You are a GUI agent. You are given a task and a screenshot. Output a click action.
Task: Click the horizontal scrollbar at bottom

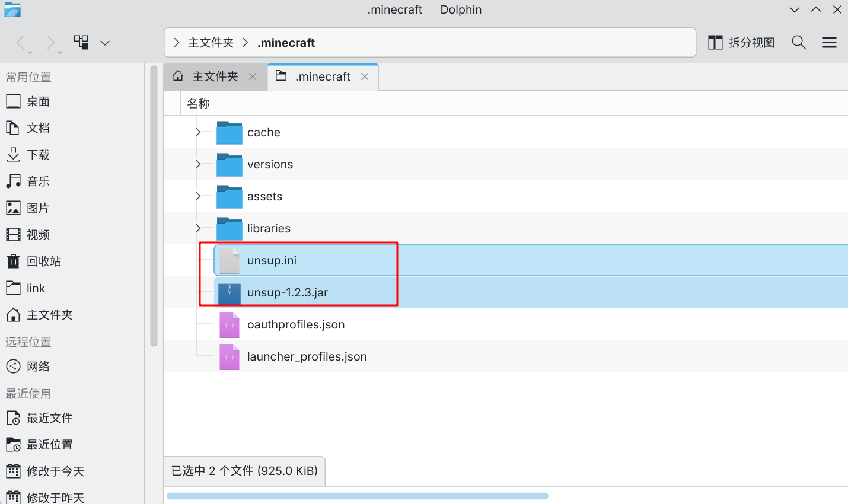click(358, 496)
